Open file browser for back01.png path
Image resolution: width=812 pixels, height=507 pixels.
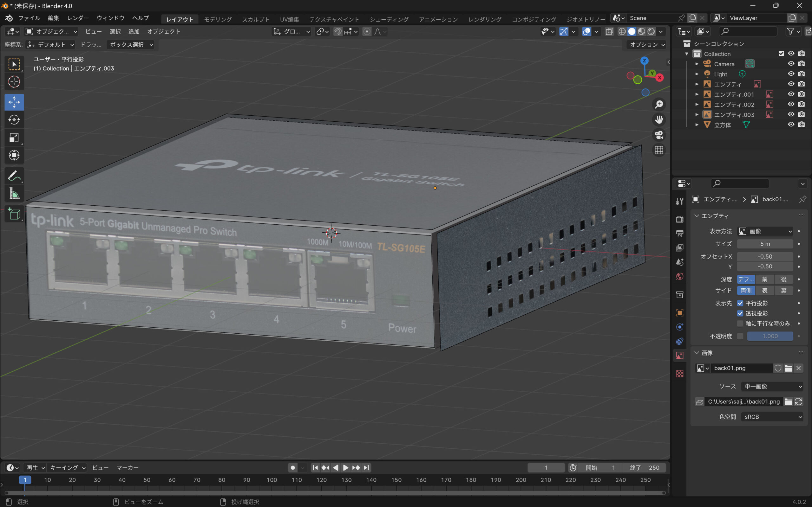click(788, 401)
